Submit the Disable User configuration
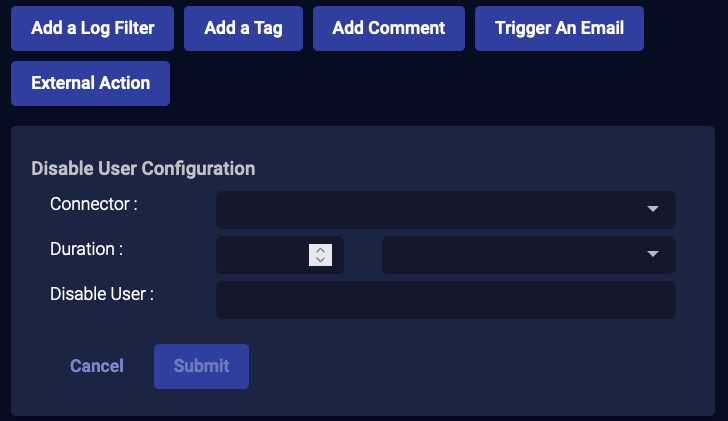The image size is (728, 421). (201, 366)
